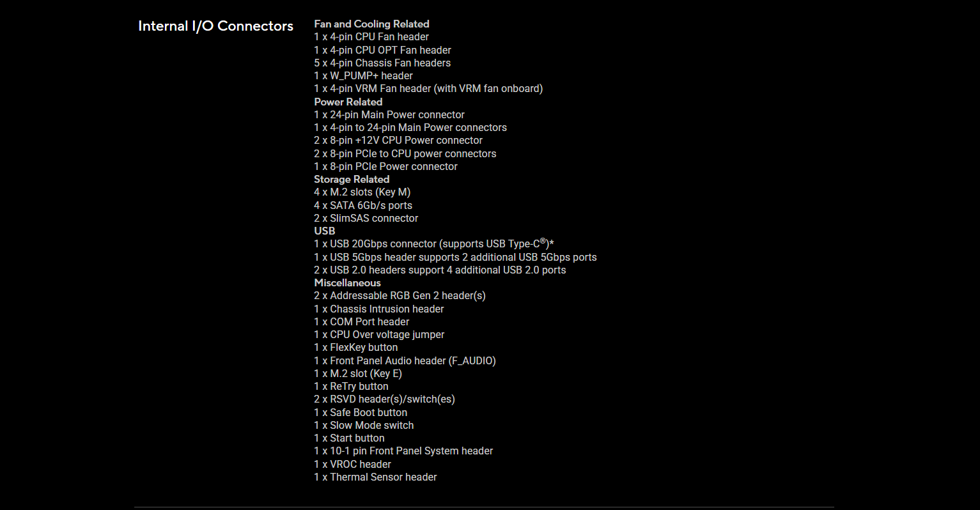Viewport: 980px width, 510px height.
Task: Click the USB subheading
Action: [324, 231]
